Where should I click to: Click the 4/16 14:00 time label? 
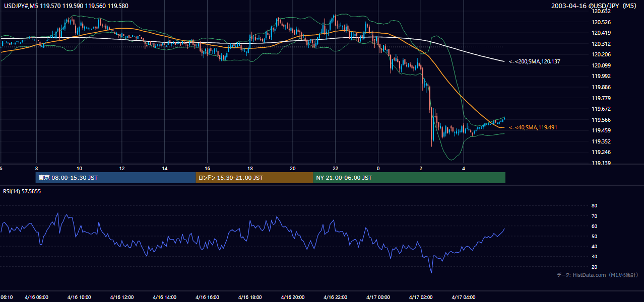coord(165,297)
